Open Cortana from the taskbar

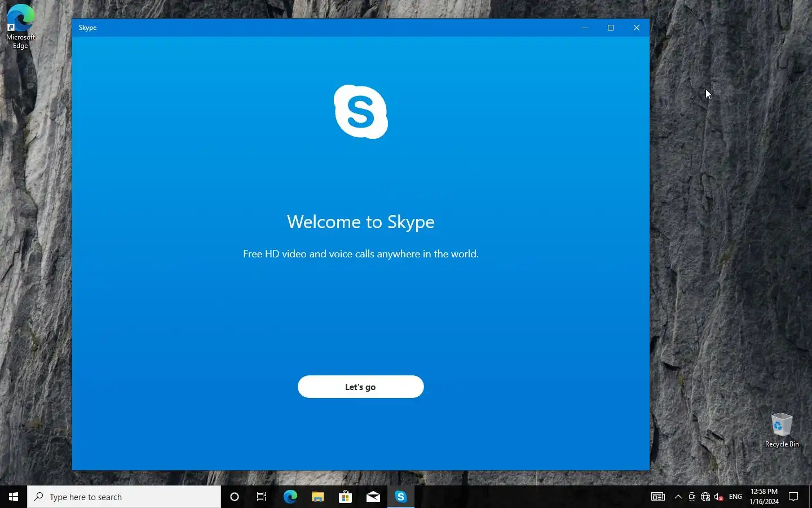coord(235,497)
